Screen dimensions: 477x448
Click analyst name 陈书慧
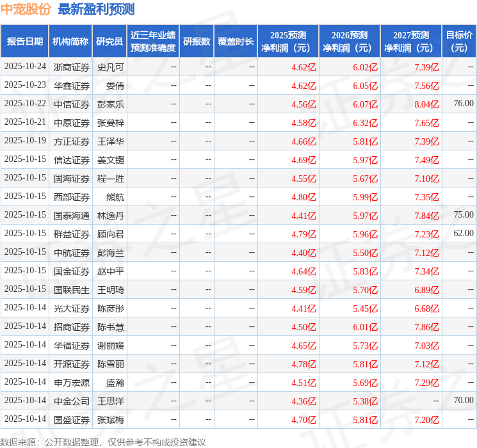point(111,327)
